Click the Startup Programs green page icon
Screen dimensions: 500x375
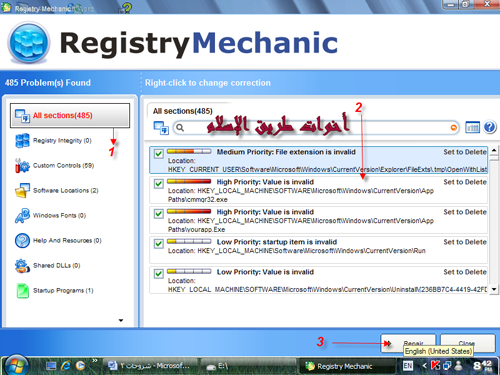(x=22, y=290)
